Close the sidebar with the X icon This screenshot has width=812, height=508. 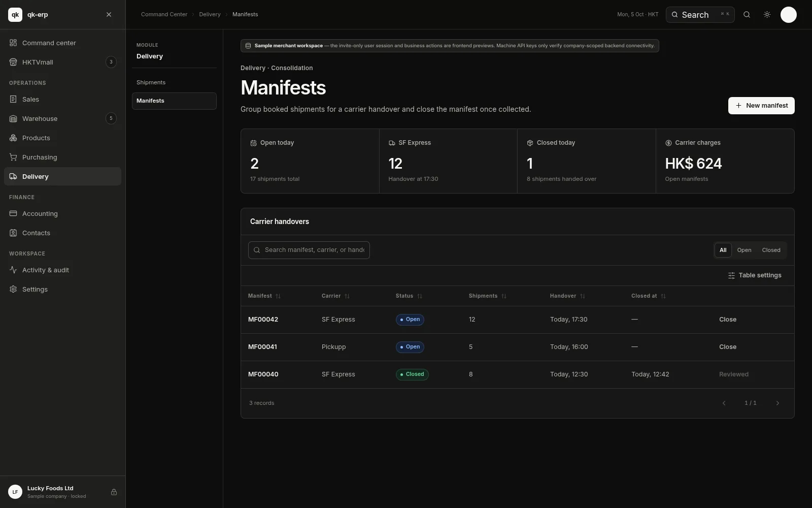point(109,15)
